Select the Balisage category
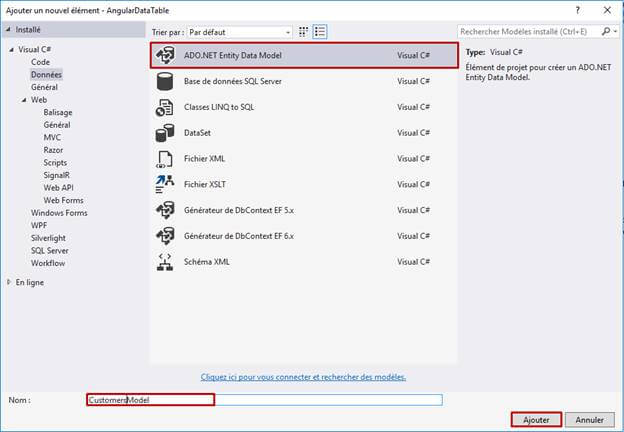624x432 pixels. point(58,113)
